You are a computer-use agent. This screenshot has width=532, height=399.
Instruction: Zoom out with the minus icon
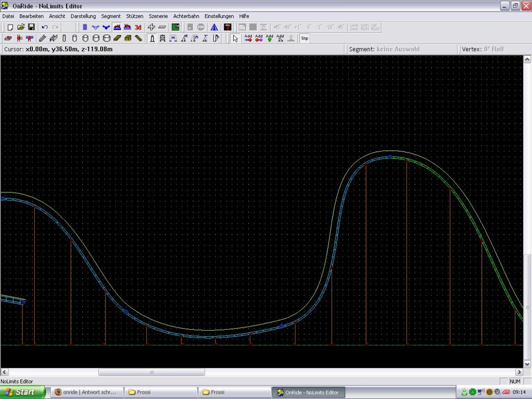162,27
